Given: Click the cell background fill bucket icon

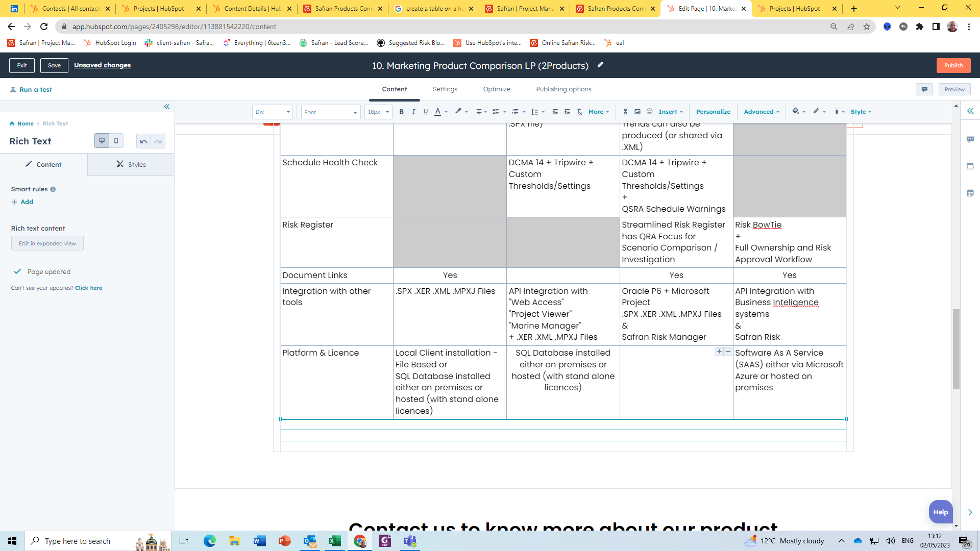Looking at the screenshot, I should [796, 111].
